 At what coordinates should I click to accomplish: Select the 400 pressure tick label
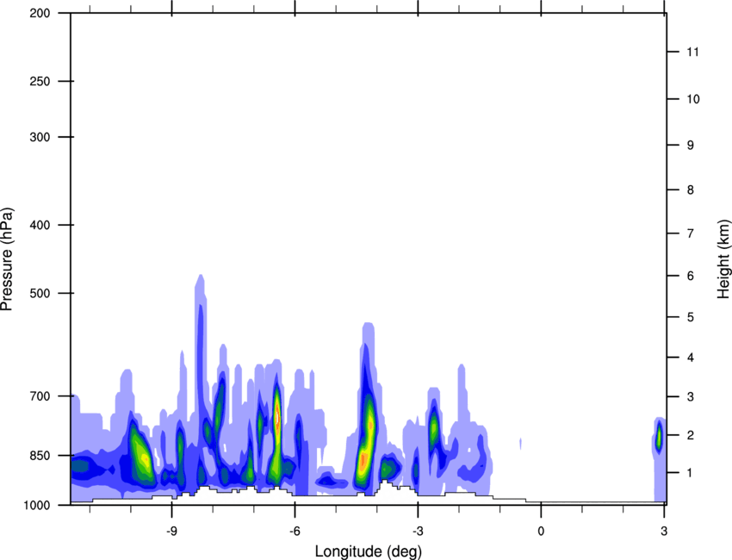(x=40, y=225)
